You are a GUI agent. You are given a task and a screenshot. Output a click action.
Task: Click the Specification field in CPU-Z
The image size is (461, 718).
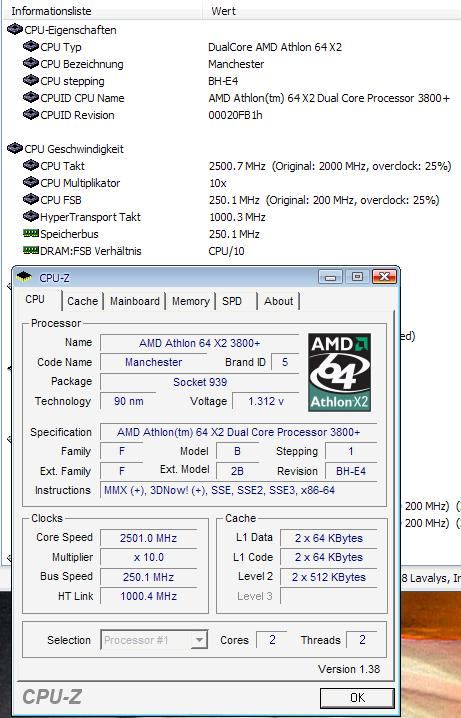tap(239, 432)
